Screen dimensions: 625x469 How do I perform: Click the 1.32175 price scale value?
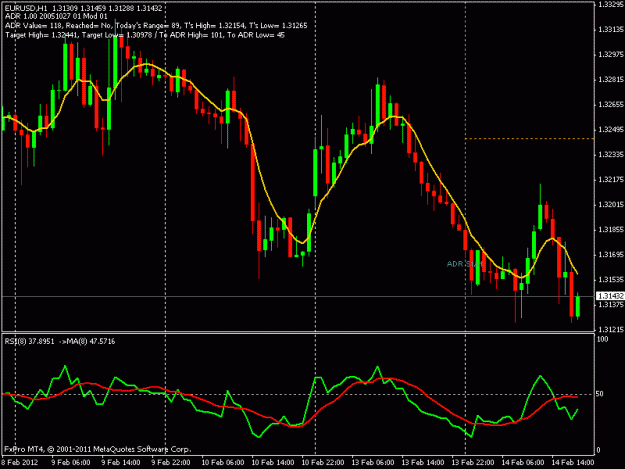[611, 180]
